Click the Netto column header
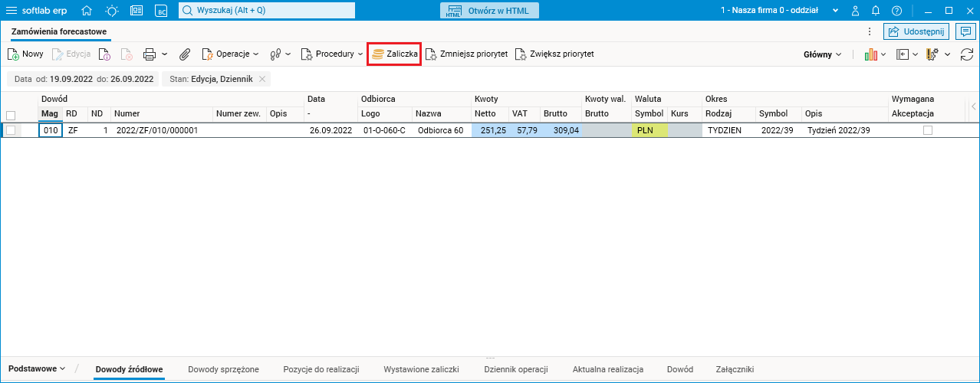Viewport: 980px width, 383px height. pos(490,113)
